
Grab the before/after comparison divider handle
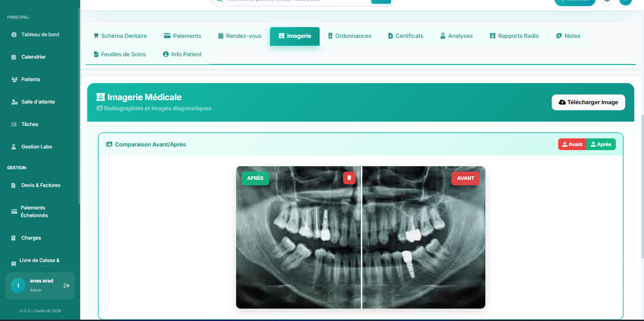362,237
